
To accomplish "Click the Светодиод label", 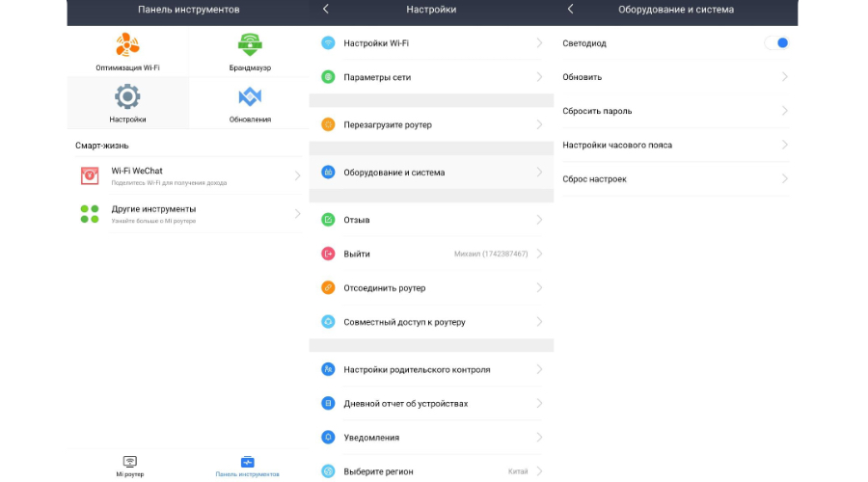I will point(584,43).
